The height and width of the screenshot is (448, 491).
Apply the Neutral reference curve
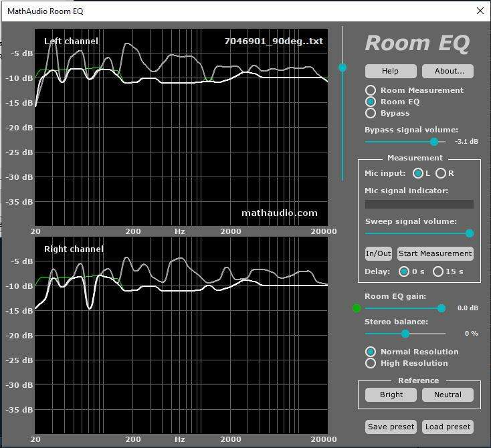(448, 395)
